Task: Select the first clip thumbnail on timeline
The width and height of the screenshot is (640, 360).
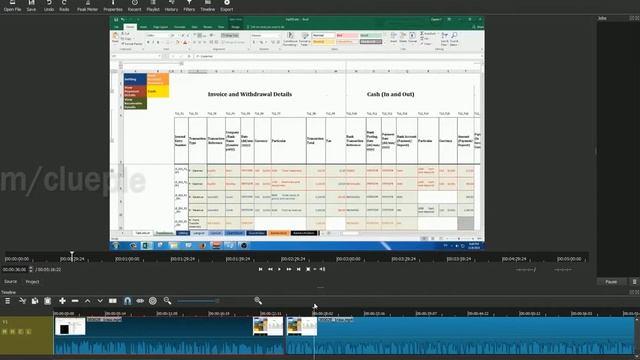Action: (70, 327)
